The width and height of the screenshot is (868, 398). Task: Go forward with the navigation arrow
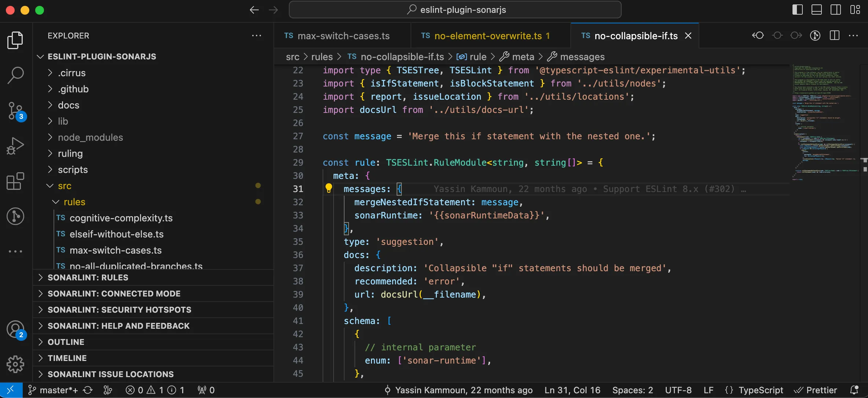(x=273, y=10)
